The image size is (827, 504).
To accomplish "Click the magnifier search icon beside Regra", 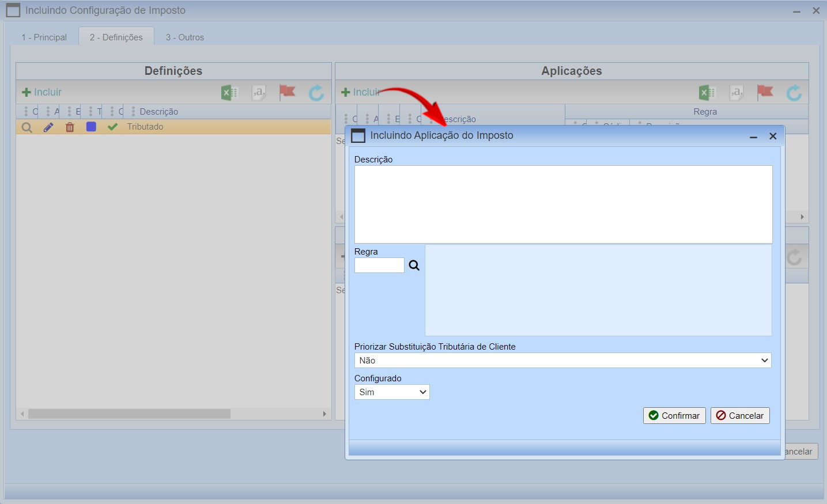I will (414, 266).
